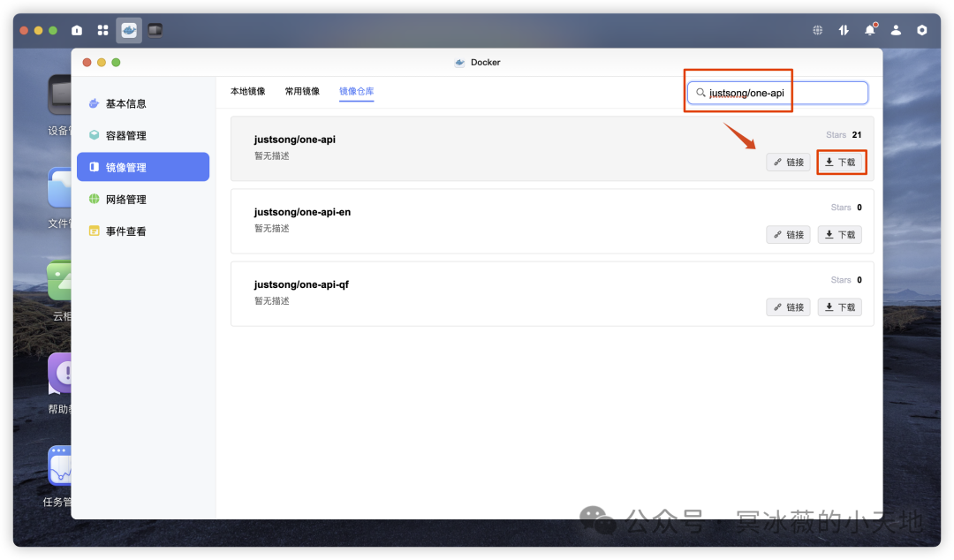Viewport: 954px width, 560px height.
Task: Click 下载 for justsong/one-api
Action: pos(840,162)
